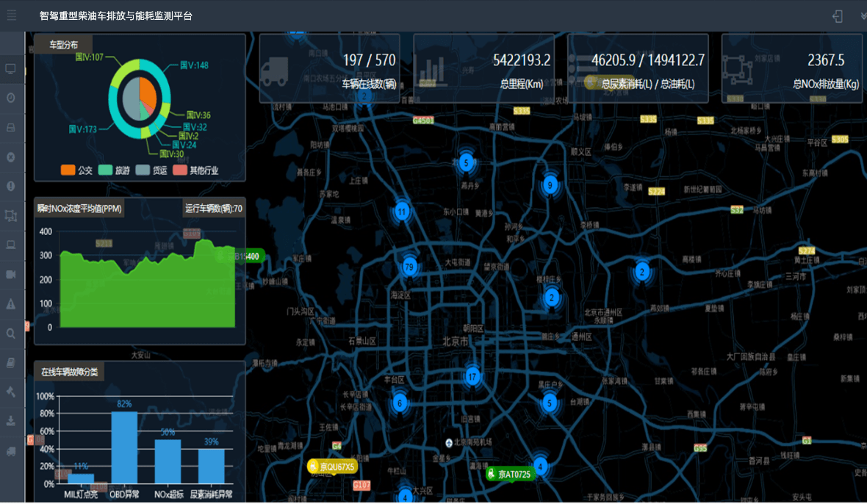Click the logout icon in the header
Screen dimensions: 867x504
point(838,17)
